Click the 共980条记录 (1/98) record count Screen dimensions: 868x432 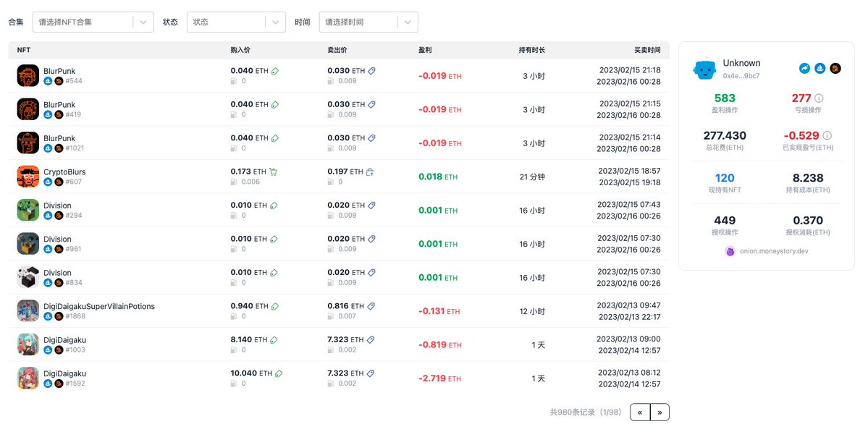586,412
